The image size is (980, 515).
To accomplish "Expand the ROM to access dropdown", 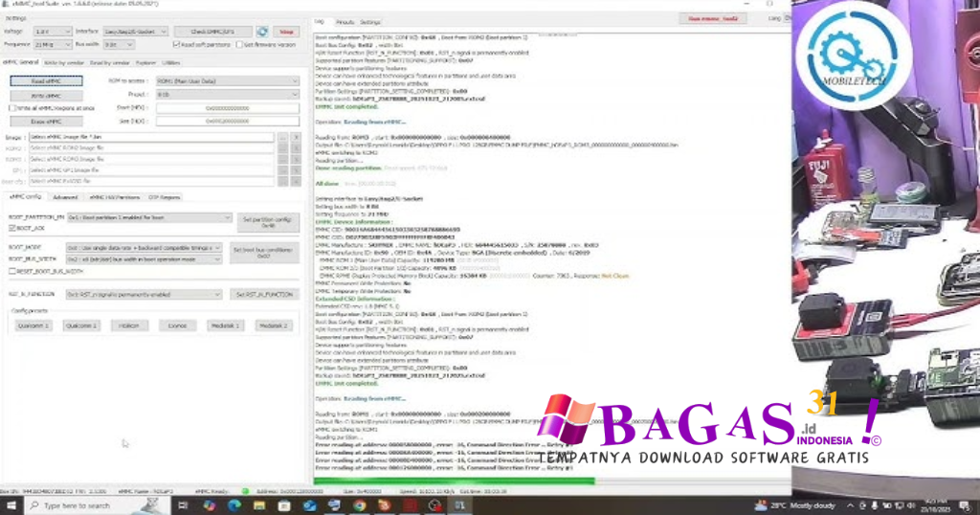I will click(x=228, y=81).
